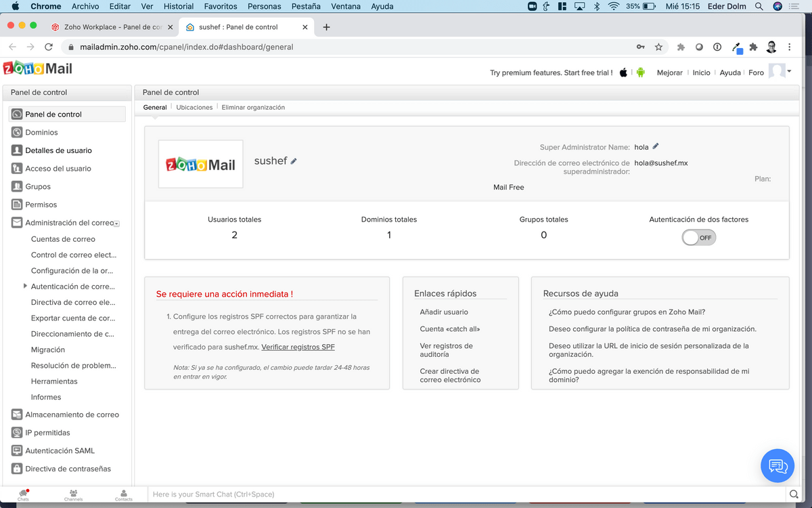Image resolution: width=812 pixels, height=508 pixels.
Task: Open Grupos in the sidebar
Action: (x=38, y=186)
